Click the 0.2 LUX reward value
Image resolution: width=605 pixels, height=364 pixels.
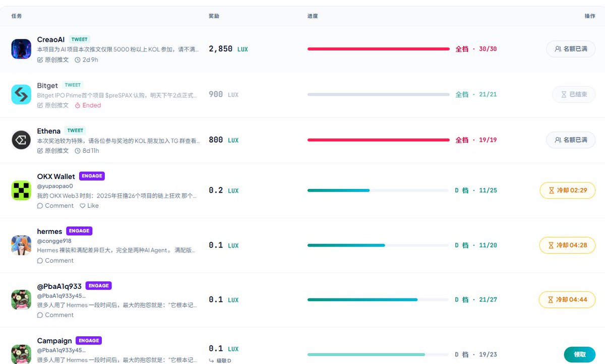(x=224, y=190)
